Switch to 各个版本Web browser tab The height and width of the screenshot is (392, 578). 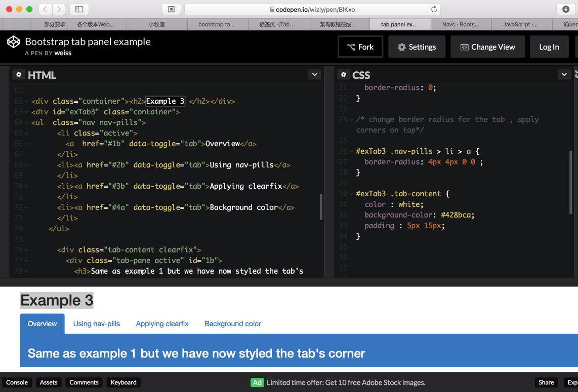(x=96, y=24)
